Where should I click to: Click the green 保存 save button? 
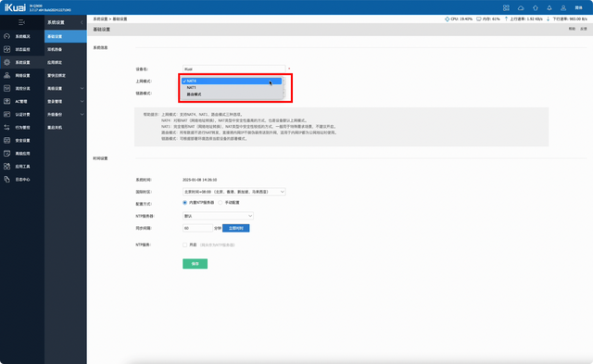(x=195, y=263)
